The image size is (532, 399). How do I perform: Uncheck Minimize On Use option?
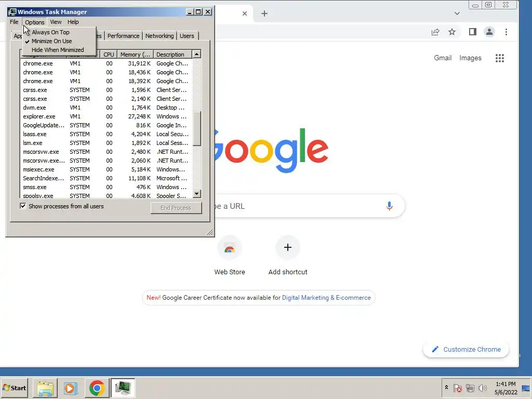[x=51, y=41]
